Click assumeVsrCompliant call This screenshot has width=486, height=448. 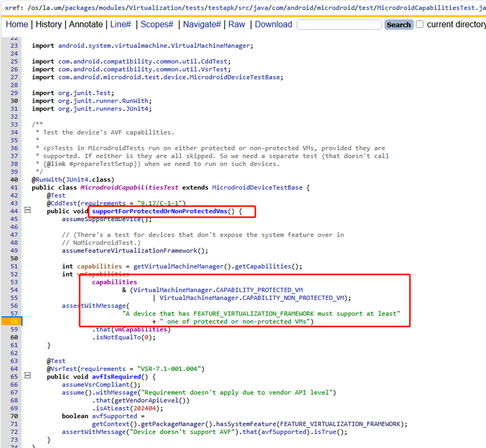point(95,385)
